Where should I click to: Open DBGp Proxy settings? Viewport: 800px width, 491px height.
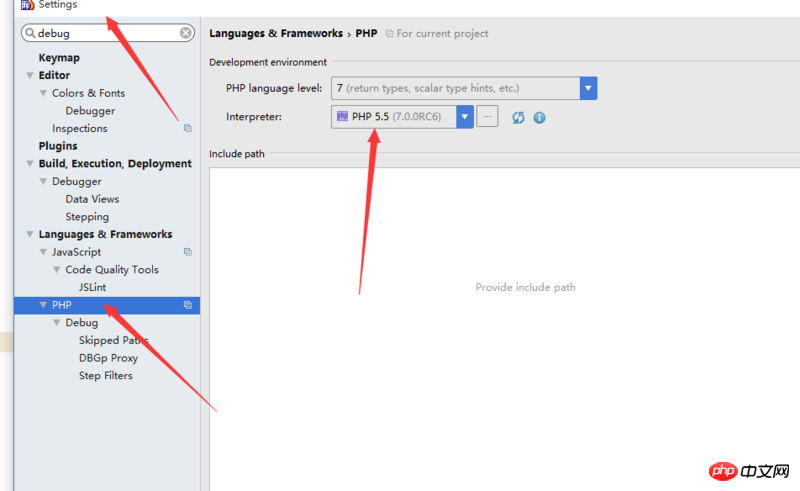pos(108,358)
